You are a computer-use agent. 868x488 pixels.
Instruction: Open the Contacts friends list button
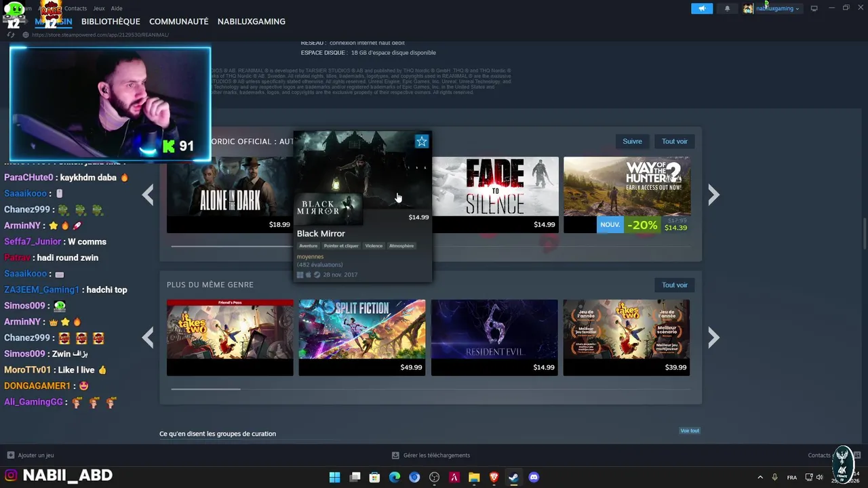pos(833,455)
